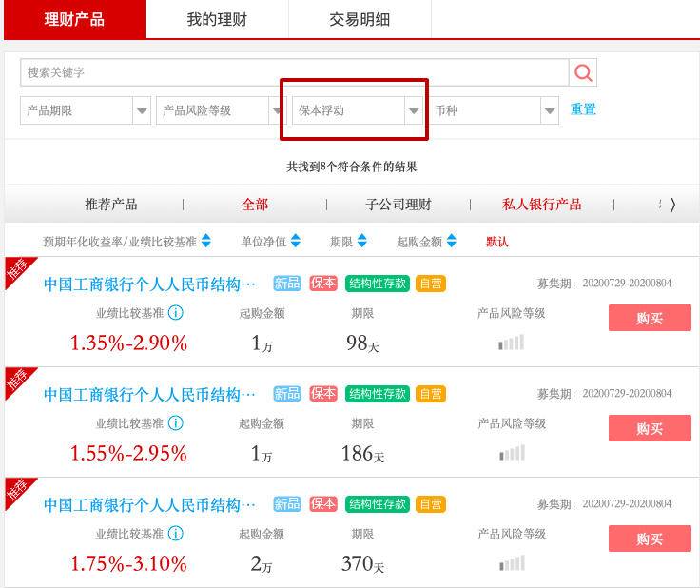Viewport: 700px width, 588px height.
Task: Click 结构性存款 badge on 370天 product
Action: pos(378,503)
